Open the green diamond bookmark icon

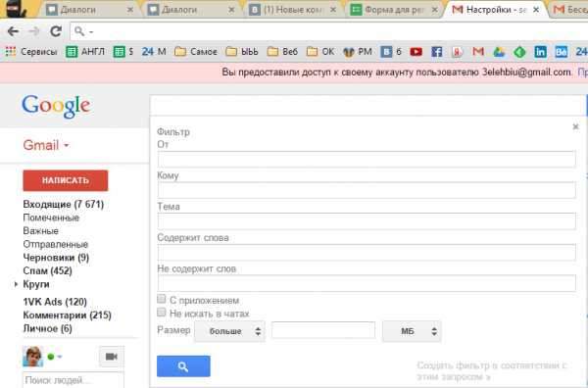tap(519, 52)
